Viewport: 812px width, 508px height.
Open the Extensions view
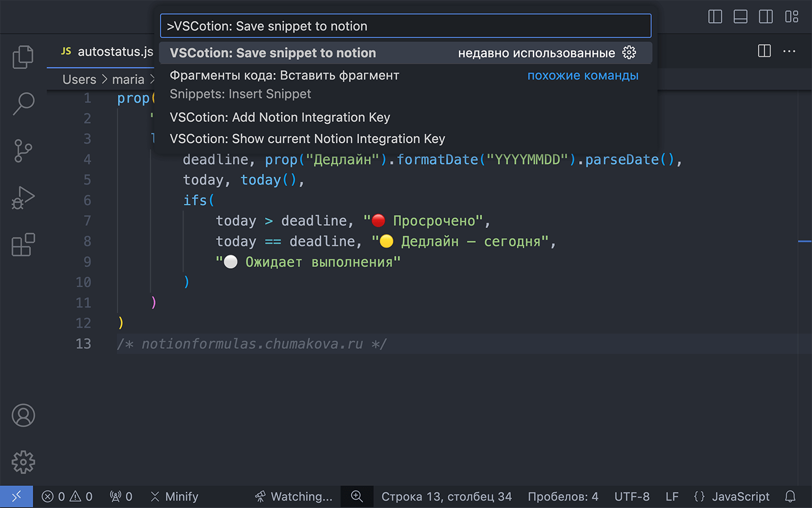23,244
